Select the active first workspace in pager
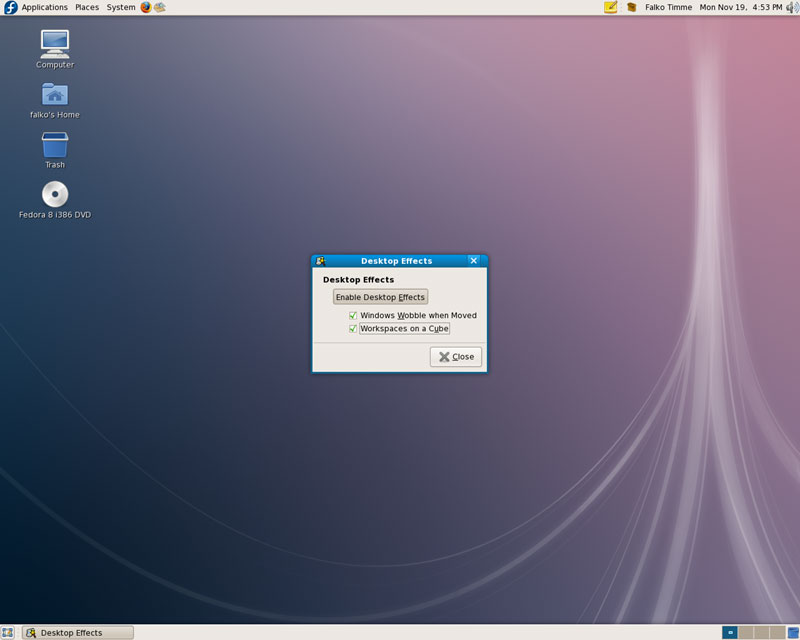The width and height of the screenshot is (800, 640). [x=730, y=633]
